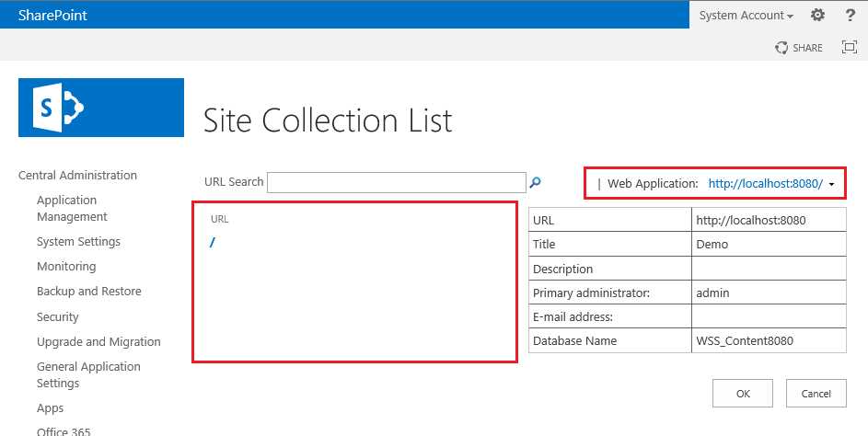The image size is (868, 436).
Task: Click the SharePoint title in top bar
Action: point(52,15)
